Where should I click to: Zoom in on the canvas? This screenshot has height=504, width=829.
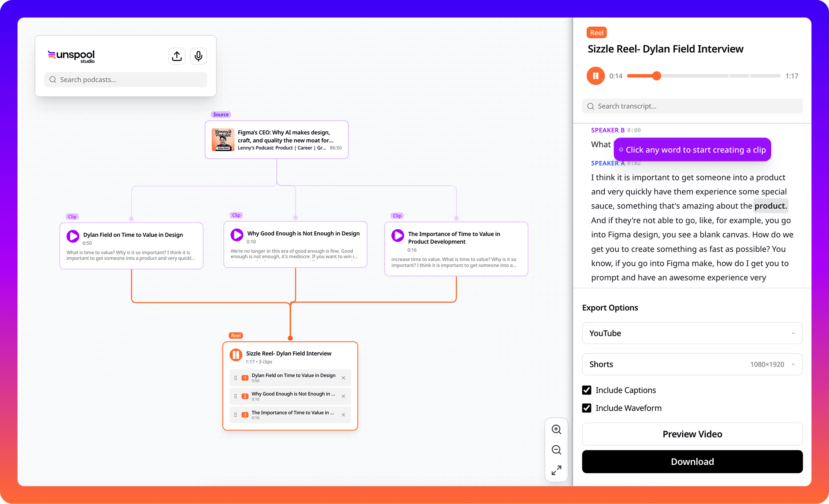pos(556,430)
